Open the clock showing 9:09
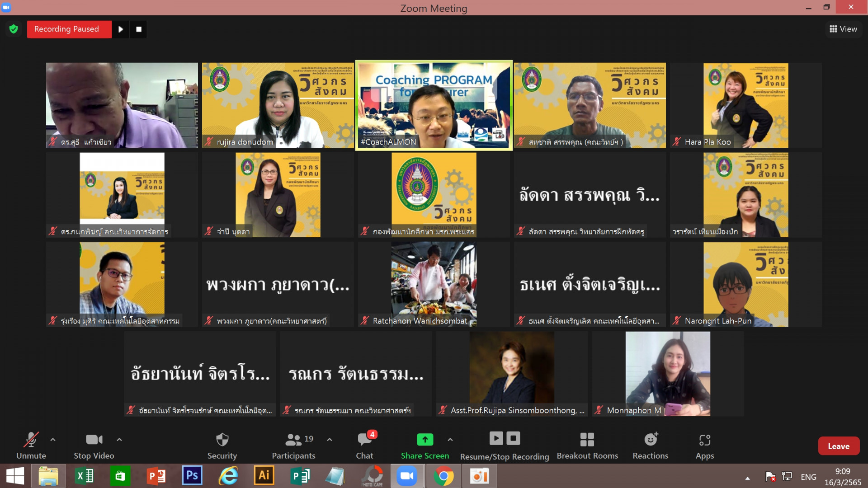Image resolution: width=868 pixels, height=488 pixels. point(843,477)
